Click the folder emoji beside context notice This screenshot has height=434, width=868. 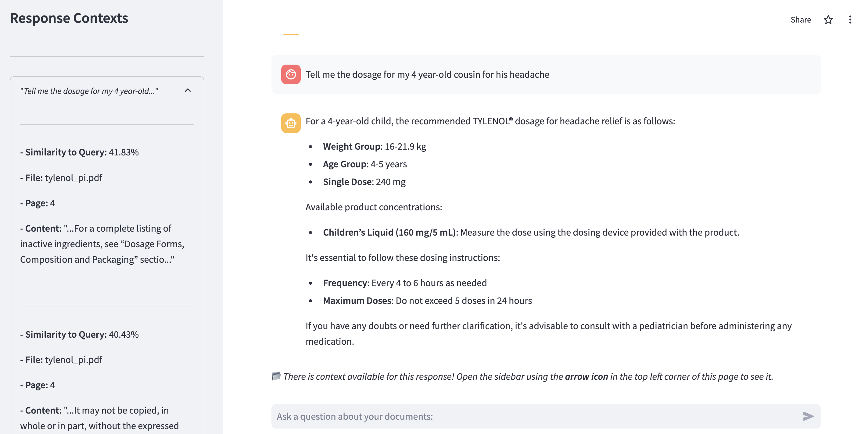[x=276, y=376]
